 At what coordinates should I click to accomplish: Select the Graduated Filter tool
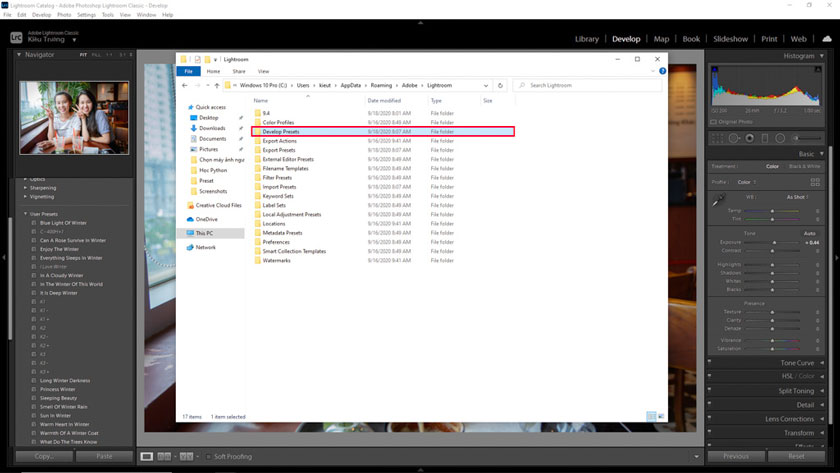[765, 138]
